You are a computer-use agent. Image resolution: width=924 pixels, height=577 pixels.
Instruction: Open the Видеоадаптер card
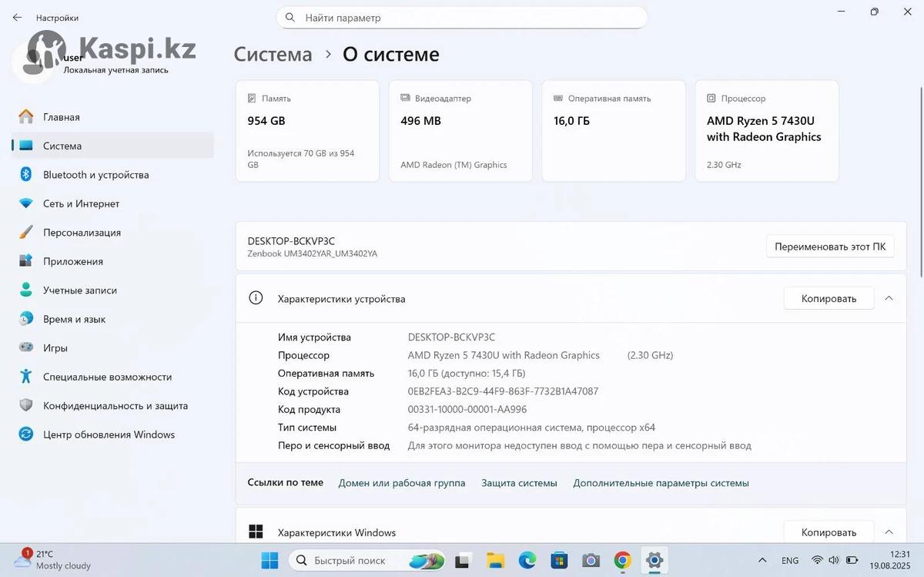coord(460,131)
